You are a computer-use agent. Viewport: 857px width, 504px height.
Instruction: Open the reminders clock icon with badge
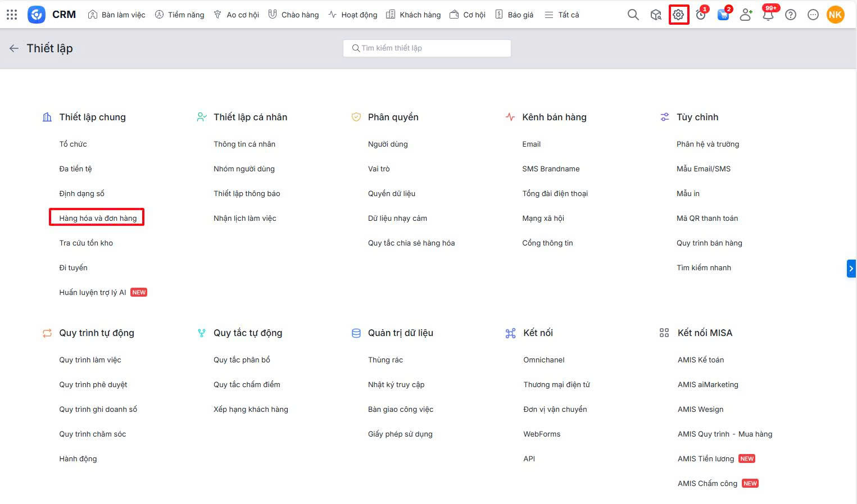tap(701, 15)
